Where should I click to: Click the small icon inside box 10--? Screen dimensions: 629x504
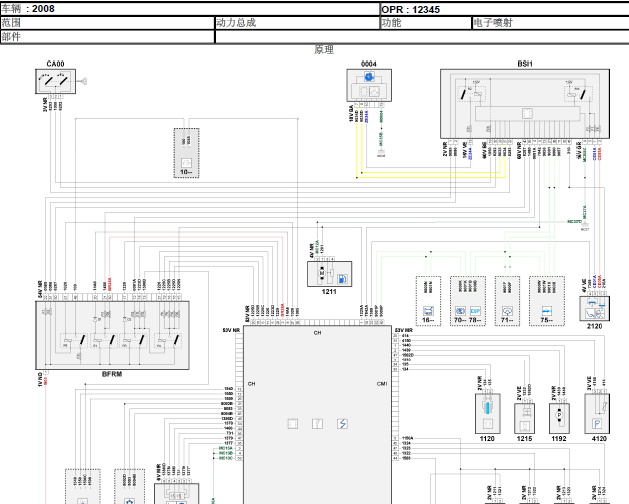coord(186,163)
